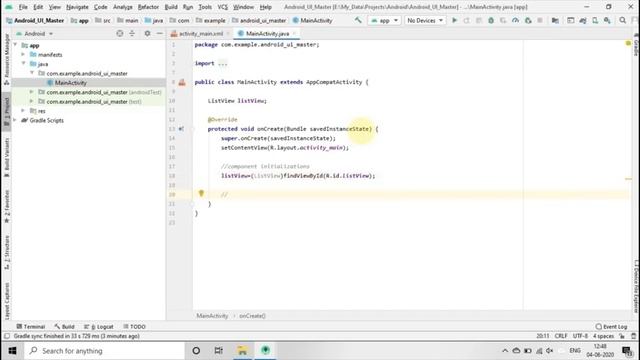640x360 pixels.
Task: Click the Windows search box
Action: [x=104, y=351]
